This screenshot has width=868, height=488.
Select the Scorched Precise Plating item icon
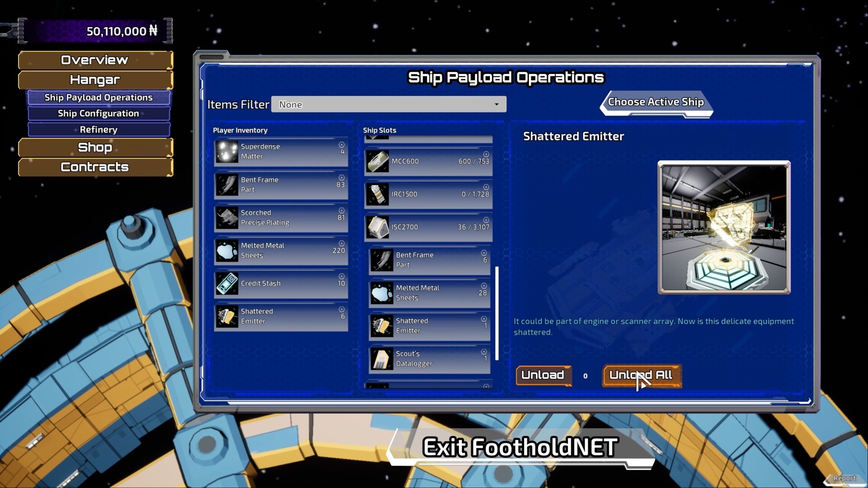[x=226, y=218]
